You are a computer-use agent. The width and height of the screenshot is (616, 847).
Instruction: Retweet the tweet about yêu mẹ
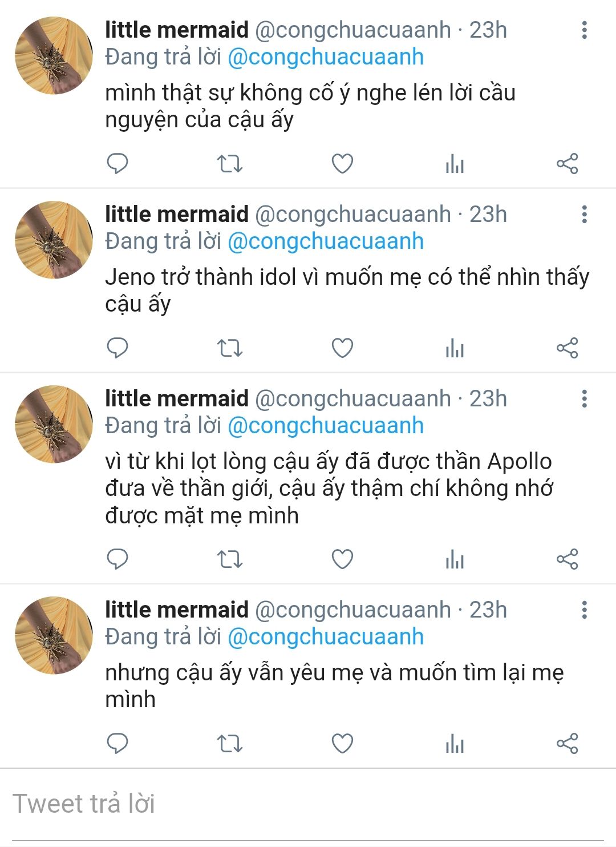(x=230, y=744)
